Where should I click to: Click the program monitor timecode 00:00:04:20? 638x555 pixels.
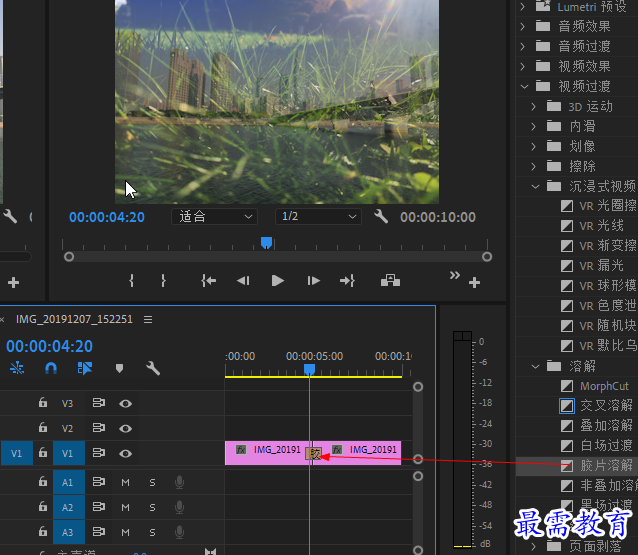coord(107,217)
